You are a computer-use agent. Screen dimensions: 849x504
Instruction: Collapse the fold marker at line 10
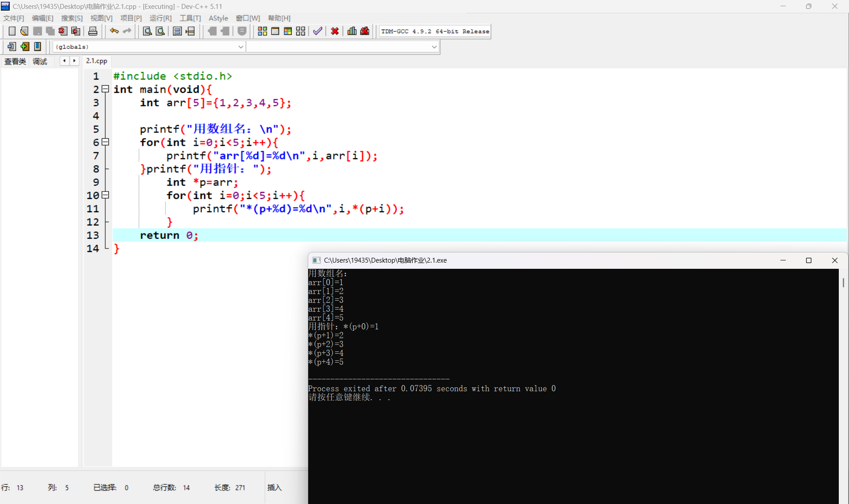pyautogui.click(x=105, y=195)
